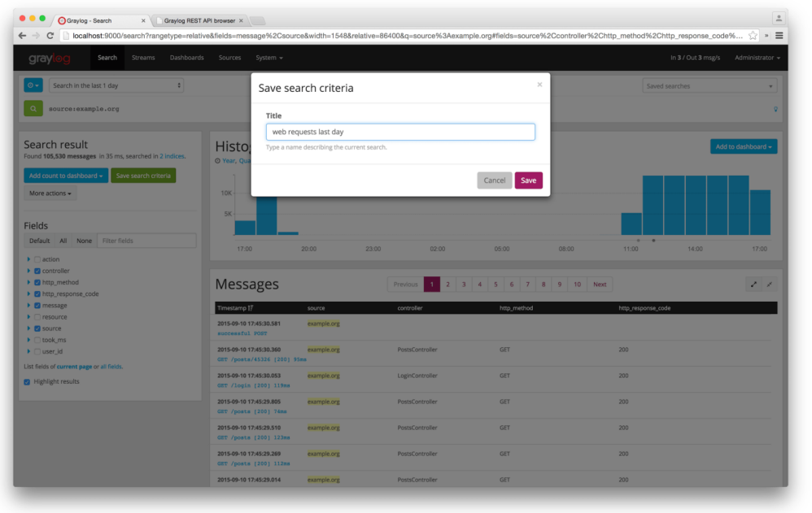Open the System menu
The image size is (812, 513).
pyautogui.click(x=269, y=58)
